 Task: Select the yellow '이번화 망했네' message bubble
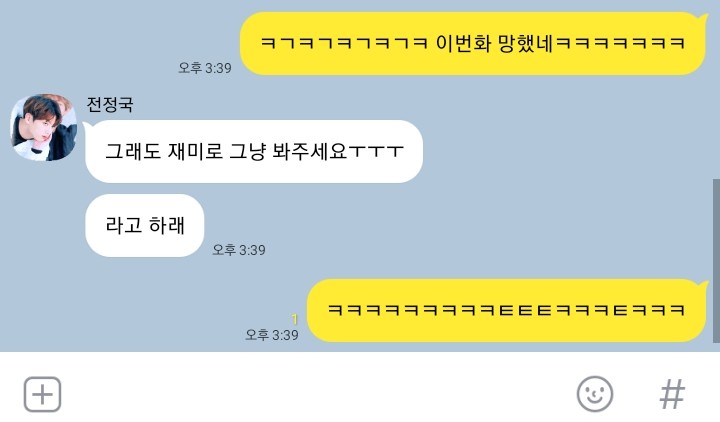(x=473, y=44)
